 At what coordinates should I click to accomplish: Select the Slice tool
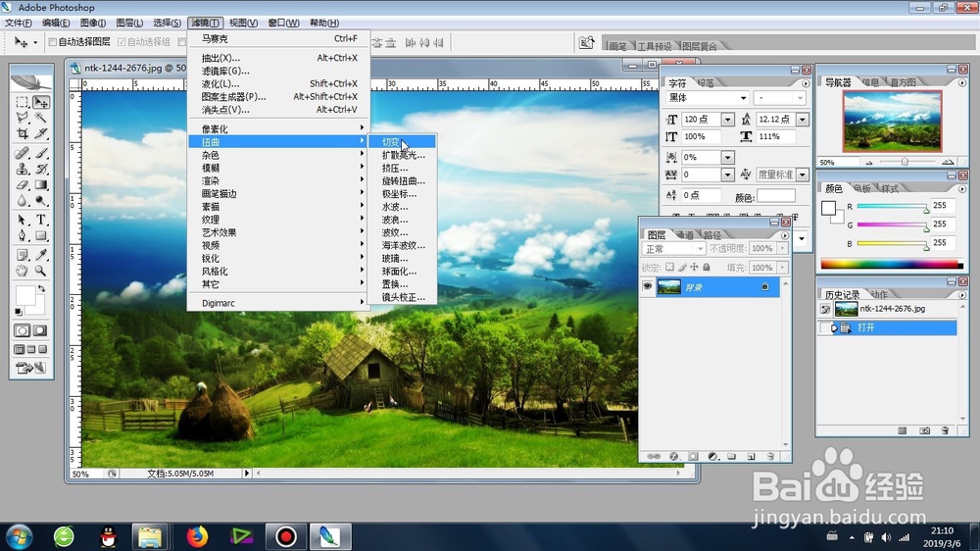pyautogui.click(x=41, y=133)
